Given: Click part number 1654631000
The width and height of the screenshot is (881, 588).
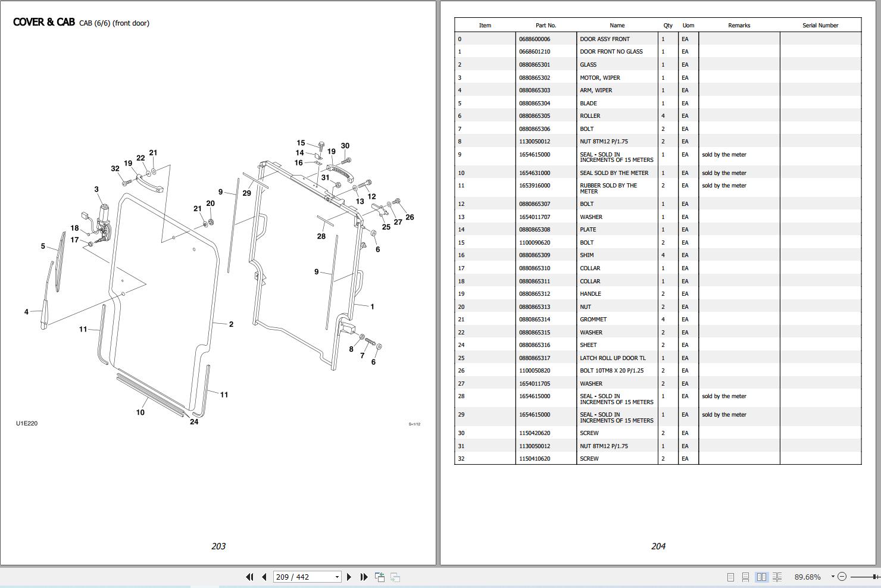Looking at the screenshot, I should coord(535,173).
